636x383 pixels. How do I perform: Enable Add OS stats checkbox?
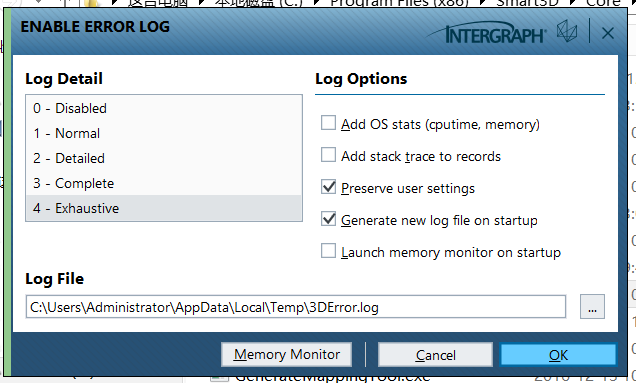[328, 123]
